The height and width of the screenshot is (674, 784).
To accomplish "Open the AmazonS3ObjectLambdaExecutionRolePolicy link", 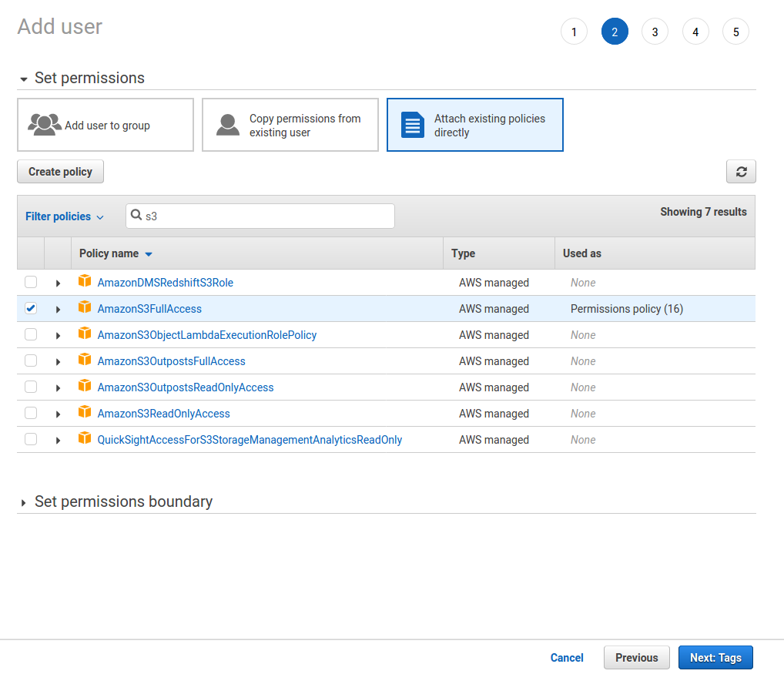I will [207, 335].
